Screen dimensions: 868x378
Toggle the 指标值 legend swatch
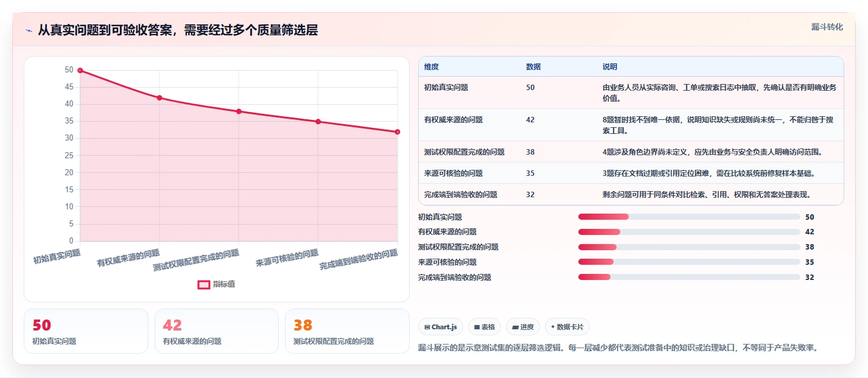[204, 284]
